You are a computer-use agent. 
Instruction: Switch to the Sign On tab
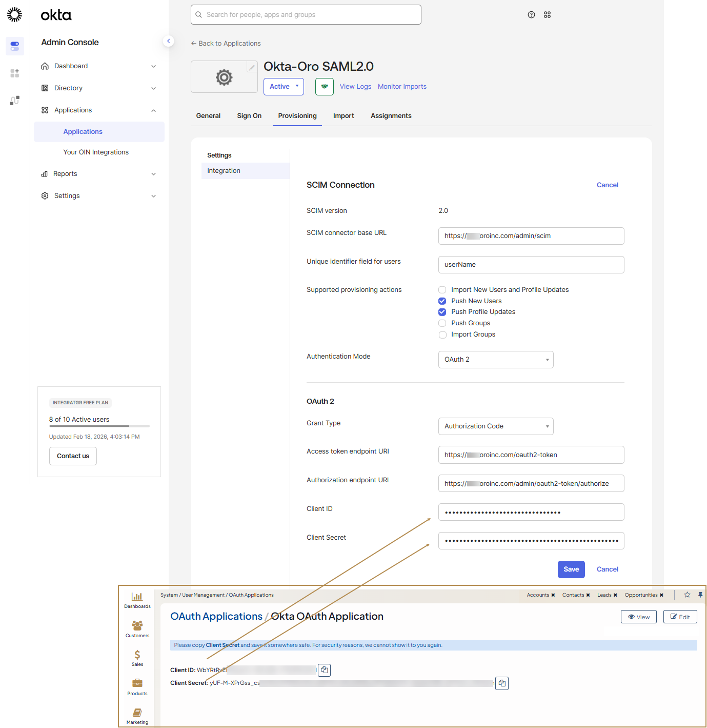249,116
